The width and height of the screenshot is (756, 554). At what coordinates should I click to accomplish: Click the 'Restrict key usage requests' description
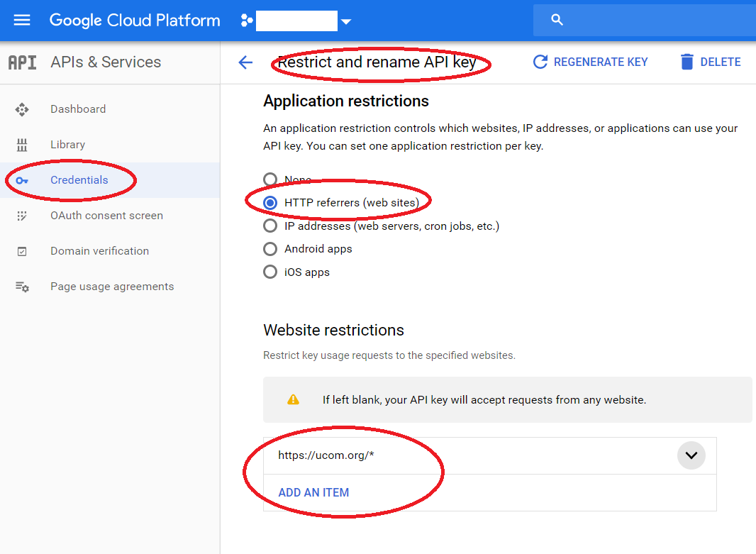[389, 355]
